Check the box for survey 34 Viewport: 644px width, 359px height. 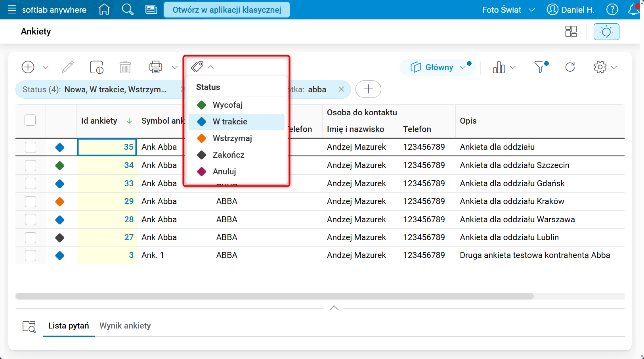[x=31, y=165]
